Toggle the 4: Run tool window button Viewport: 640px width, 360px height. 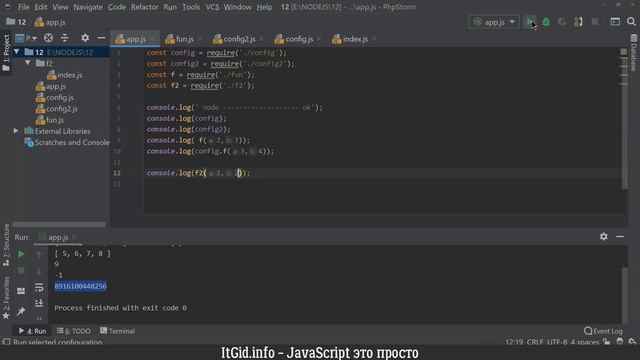(x=32, y=331)
